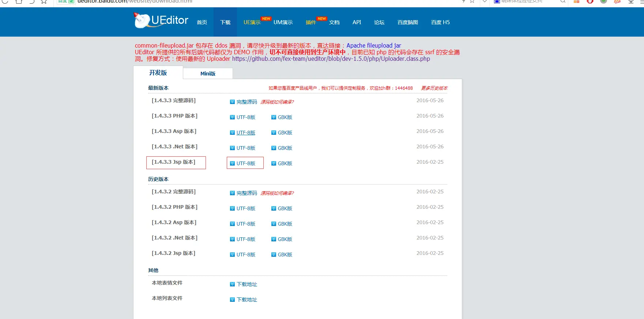Open the 首页 navigation item
Viewport: 644px width, 319px height.
202,22
